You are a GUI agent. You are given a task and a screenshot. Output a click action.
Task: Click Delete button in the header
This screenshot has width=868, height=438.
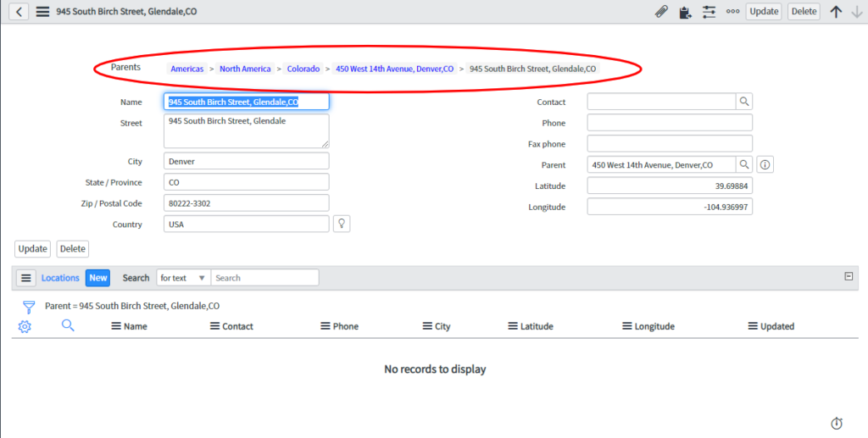(x=804, y=11)
